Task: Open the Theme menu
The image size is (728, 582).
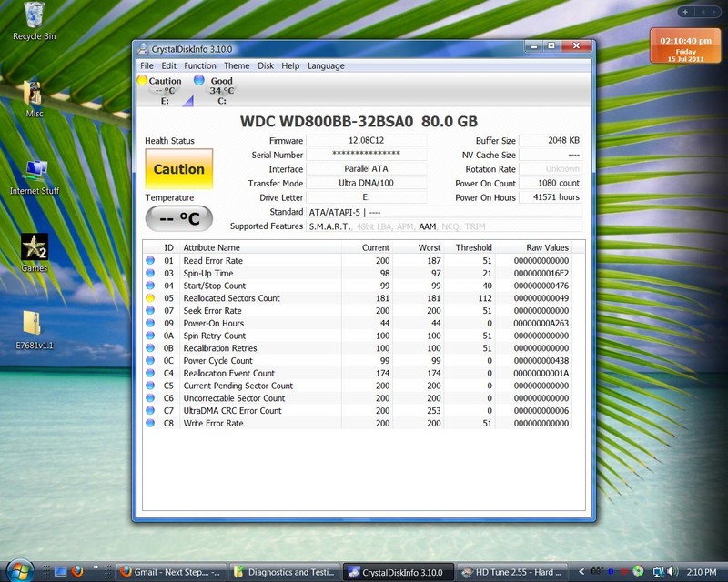Action: pos(237,65)
